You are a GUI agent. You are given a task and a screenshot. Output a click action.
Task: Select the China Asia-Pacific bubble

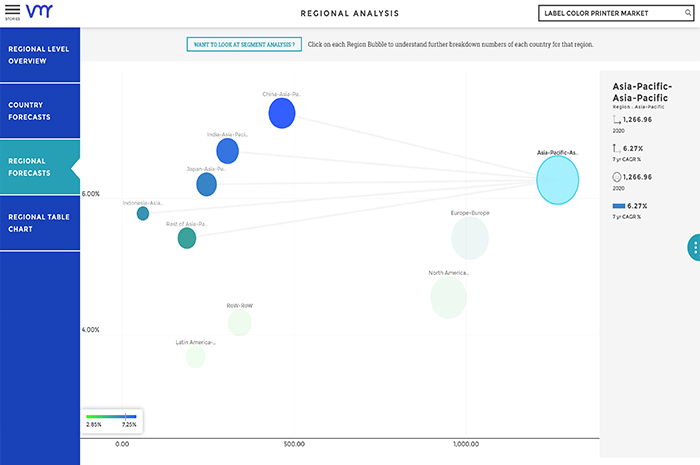(x=282, y=113)
